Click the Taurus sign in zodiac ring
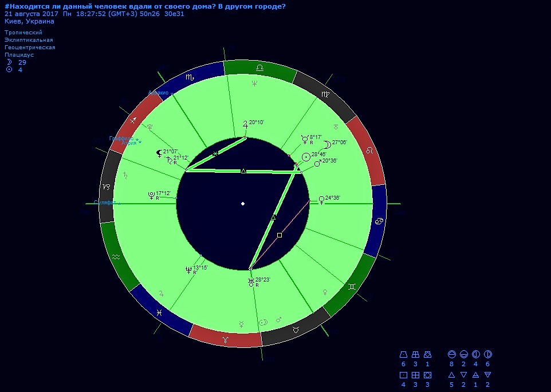551x392 pixels. point(296,330)
